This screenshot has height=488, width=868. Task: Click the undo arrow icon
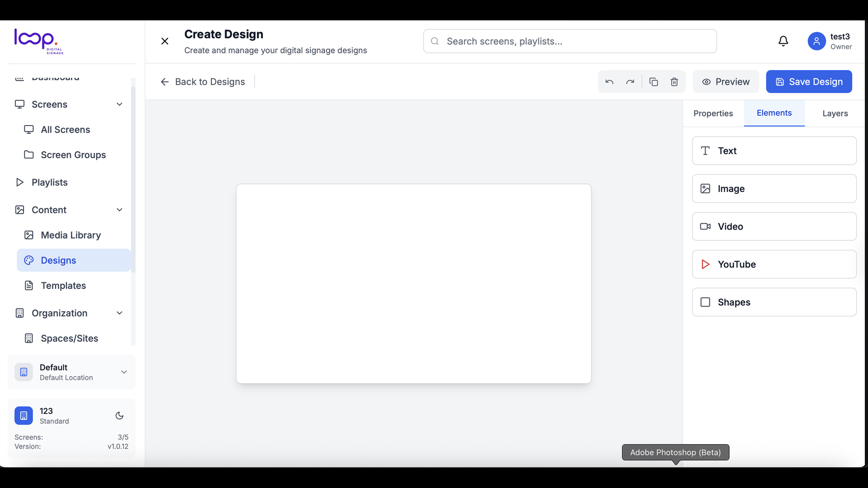(609, 82)
